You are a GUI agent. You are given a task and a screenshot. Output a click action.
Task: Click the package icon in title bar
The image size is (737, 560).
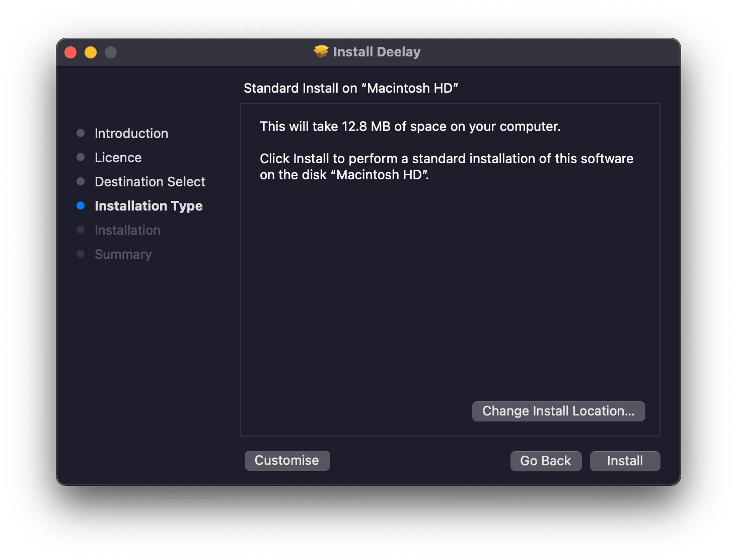coord(321,51)
